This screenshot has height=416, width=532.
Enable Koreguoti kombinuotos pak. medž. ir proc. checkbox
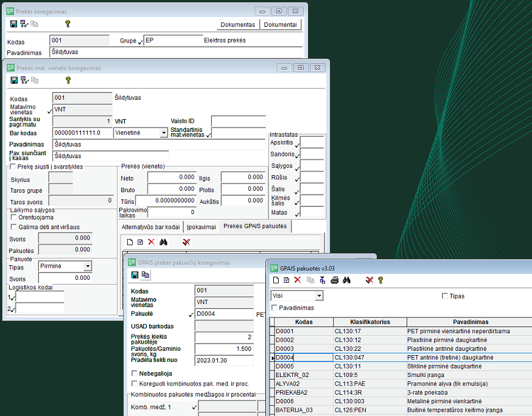tap(135, 383)
